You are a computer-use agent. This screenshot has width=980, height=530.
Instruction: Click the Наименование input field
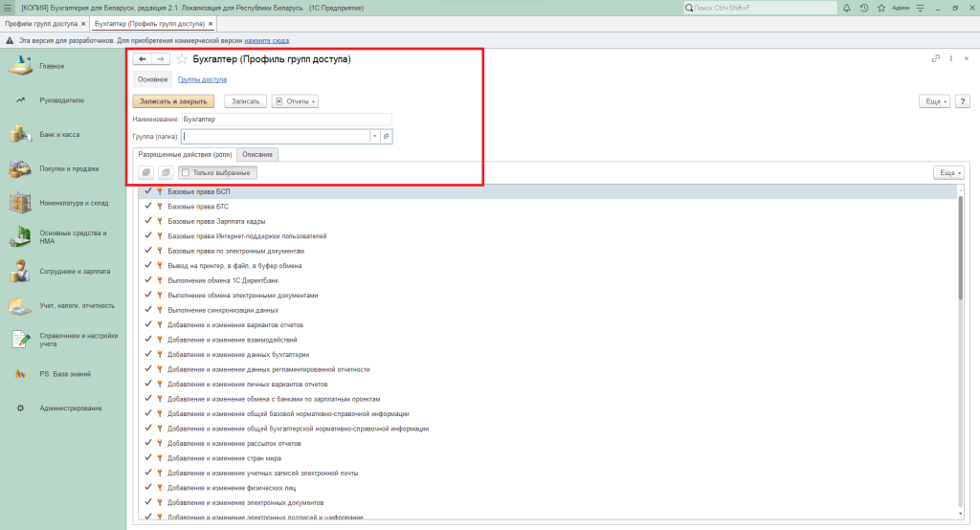pos(285,120)
